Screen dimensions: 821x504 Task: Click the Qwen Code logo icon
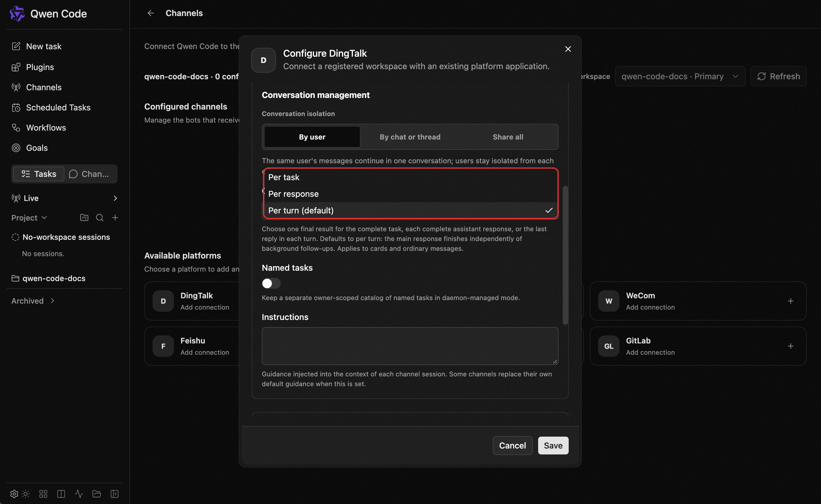[x=17, y=14]
